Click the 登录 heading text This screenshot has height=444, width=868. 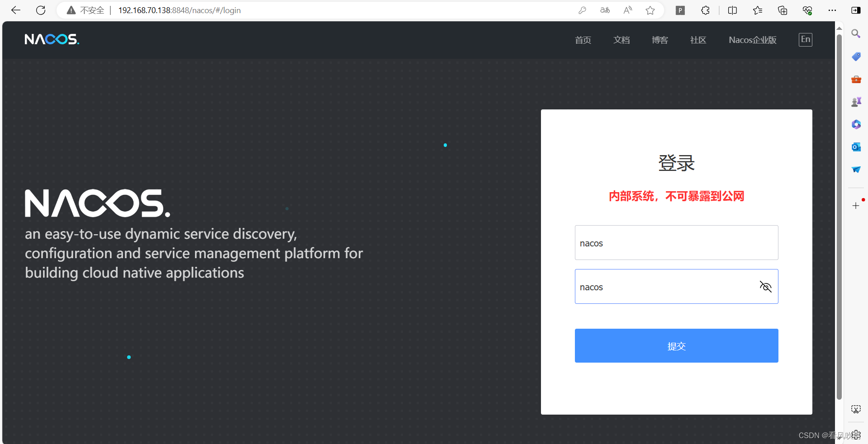click(677, 163)
